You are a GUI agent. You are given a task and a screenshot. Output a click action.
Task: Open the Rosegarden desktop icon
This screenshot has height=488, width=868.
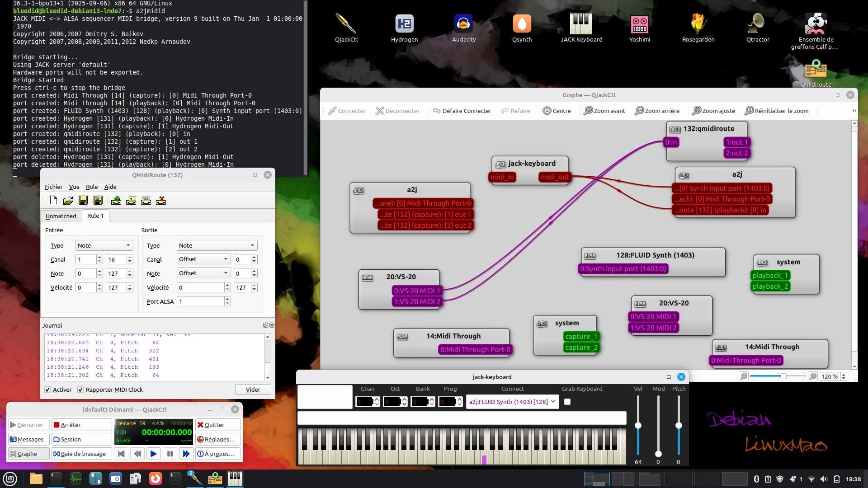point(698,28)
